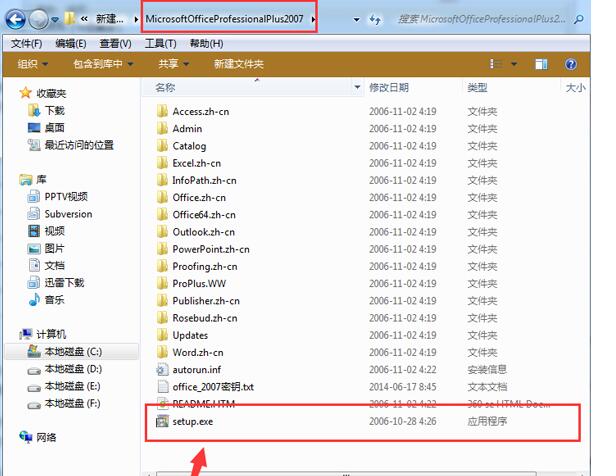Screen dimensions: 616x476
Task: Select MicrosoftOfficeProfessionalPlus2007 in address path
Action: tap(224, 19)
